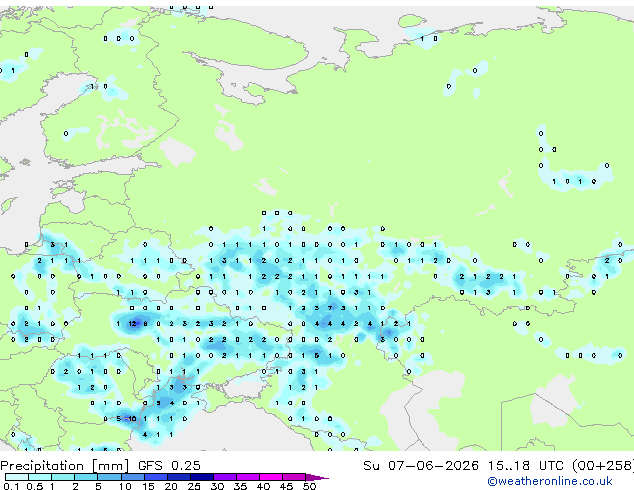The height and width of the screenshot is (490, 634).
Task: Click the 5–10 mm legend color swatch
Action: pyautogui.click(x=109, y=477)
